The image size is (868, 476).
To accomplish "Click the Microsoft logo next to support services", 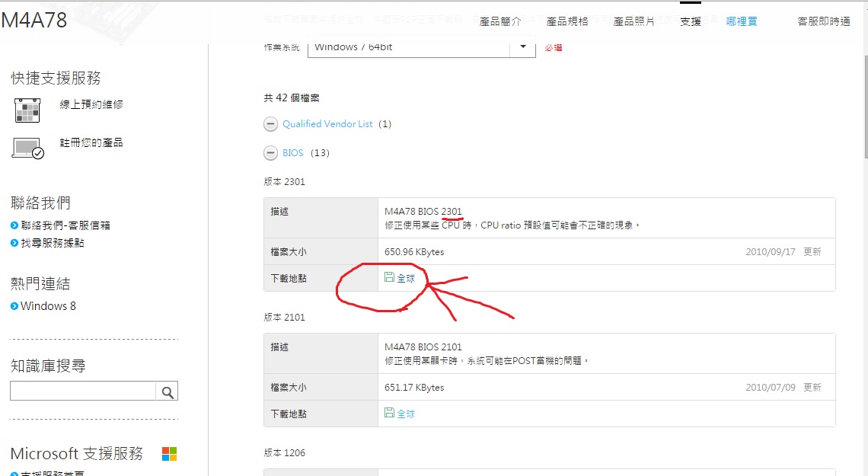I will click(169, 454).
